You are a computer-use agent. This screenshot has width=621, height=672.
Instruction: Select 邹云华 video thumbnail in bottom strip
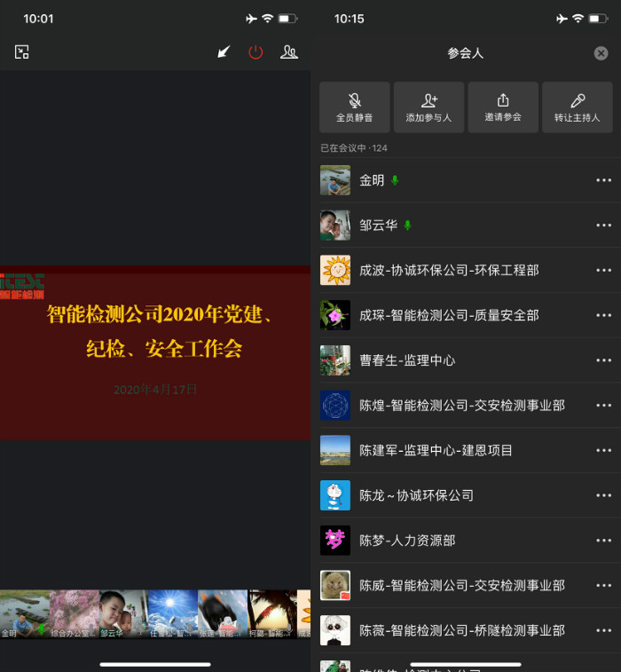click(123, 613)
